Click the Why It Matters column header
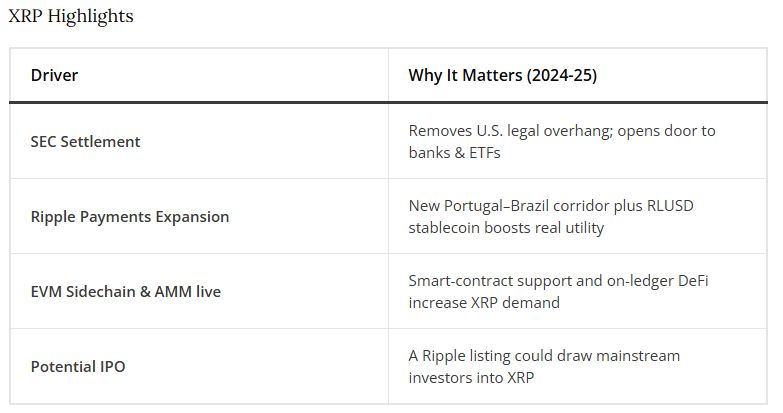 [502, 75]
